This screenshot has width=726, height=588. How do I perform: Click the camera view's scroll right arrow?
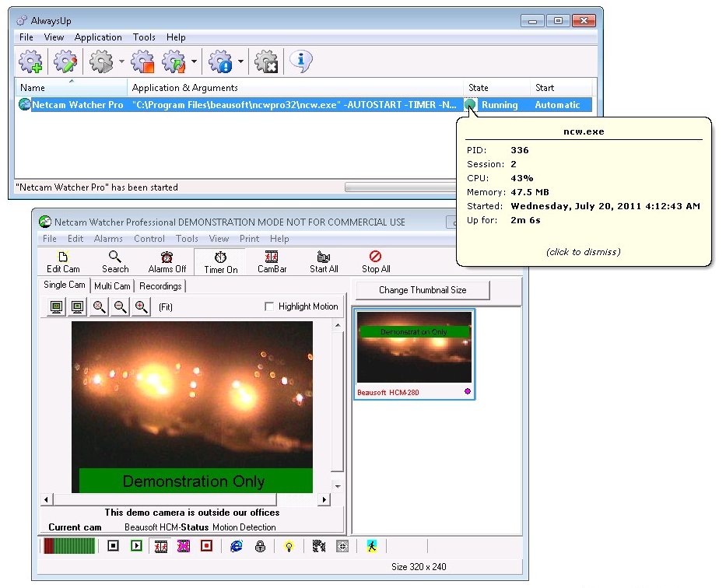click(324, 499)
